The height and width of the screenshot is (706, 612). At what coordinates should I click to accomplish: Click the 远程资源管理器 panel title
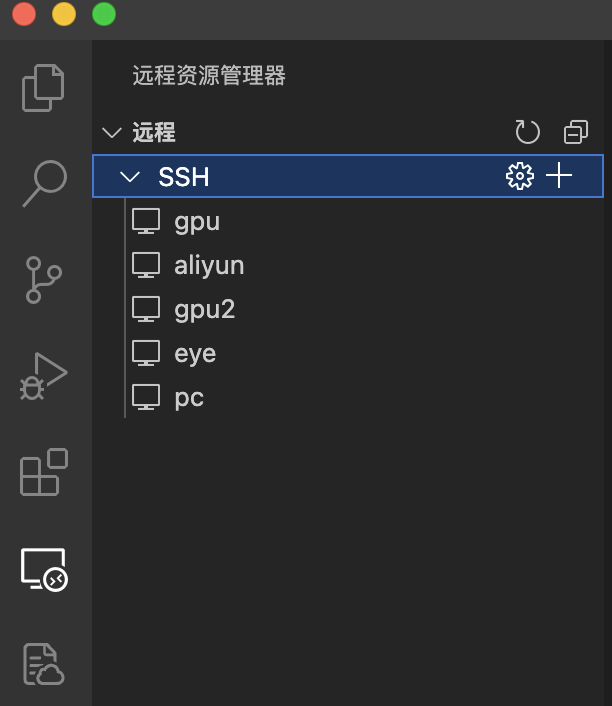pos(209,75)
